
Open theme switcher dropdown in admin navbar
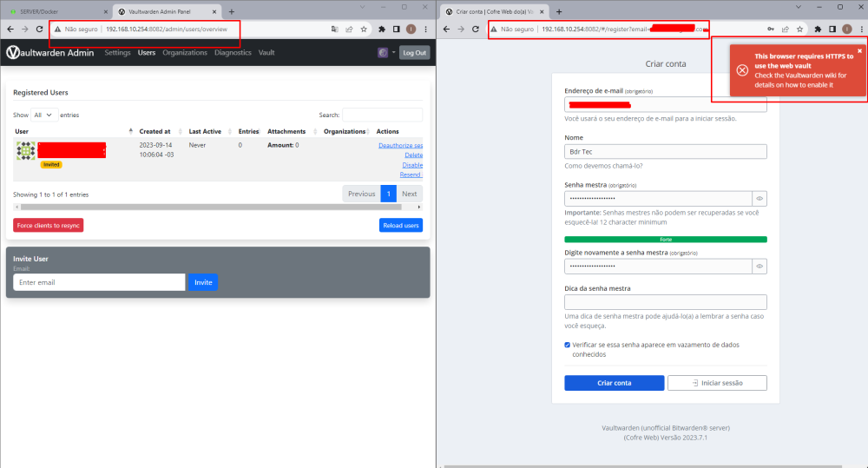(386, 53)
